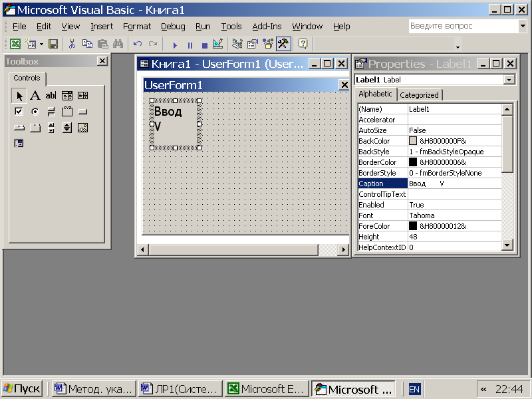
Task: Select the Frame tool in Toolbox
Action: pyautogui.click(x=67, y=112)
